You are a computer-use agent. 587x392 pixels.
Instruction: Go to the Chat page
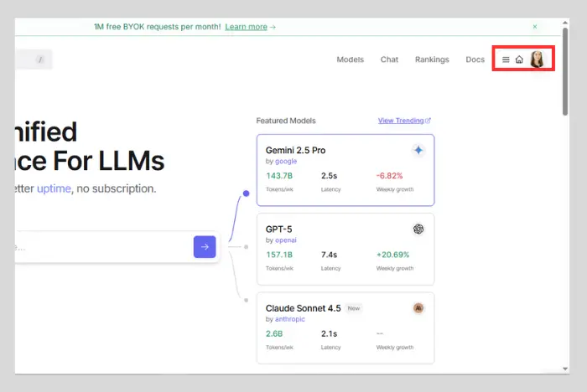[x=389, y=59]
